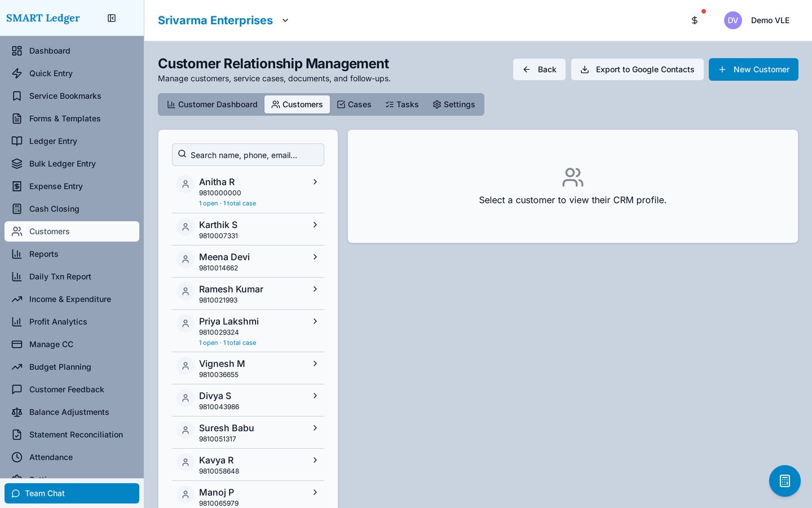Select the Customers tab
Screen dimensions: 812x508
pyautogui.click(x=297, y=104)
